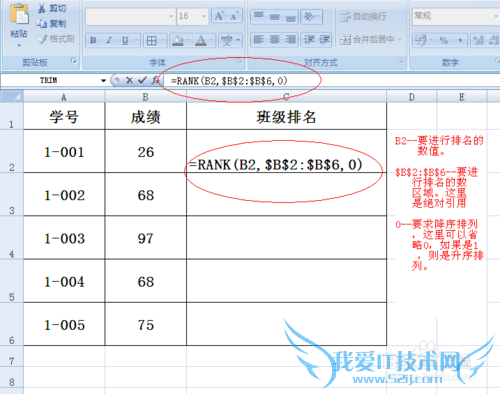Apply percent style
500x394 pixels.
pyautogui.click(x=443, y=40)
